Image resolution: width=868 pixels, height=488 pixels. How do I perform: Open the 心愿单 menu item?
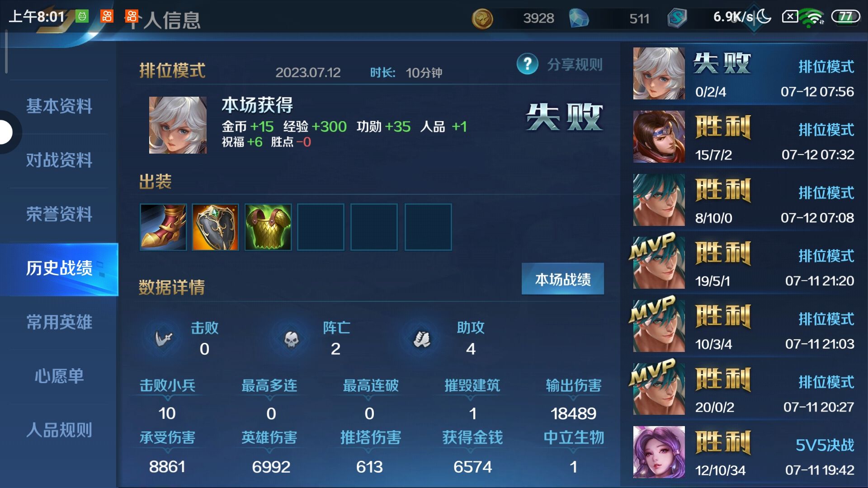click(x=59, y=376)
